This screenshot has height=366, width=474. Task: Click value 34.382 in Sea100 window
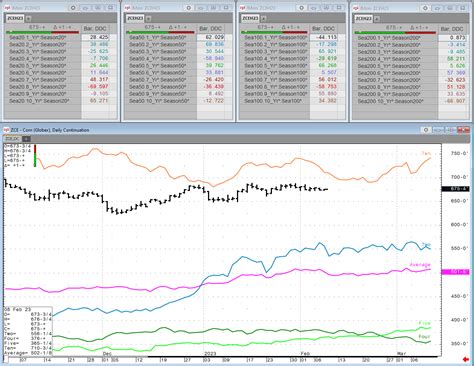327,100
